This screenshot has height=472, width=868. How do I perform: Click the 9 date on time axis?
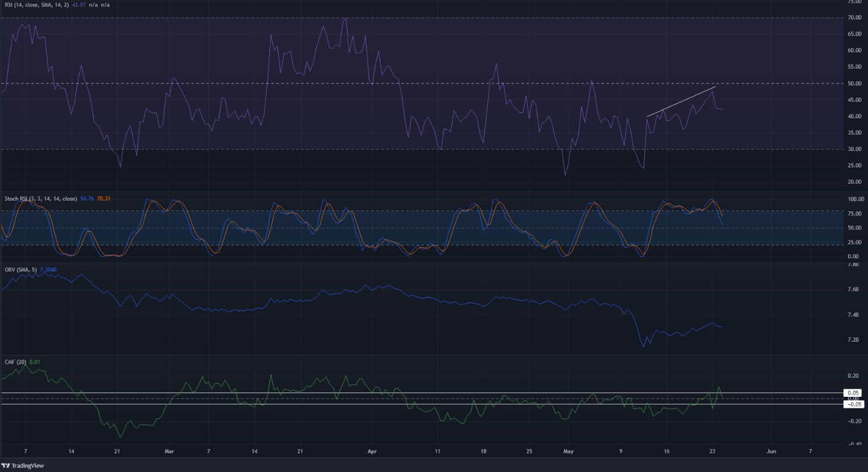pyautogui.click(x=620, y=451)
